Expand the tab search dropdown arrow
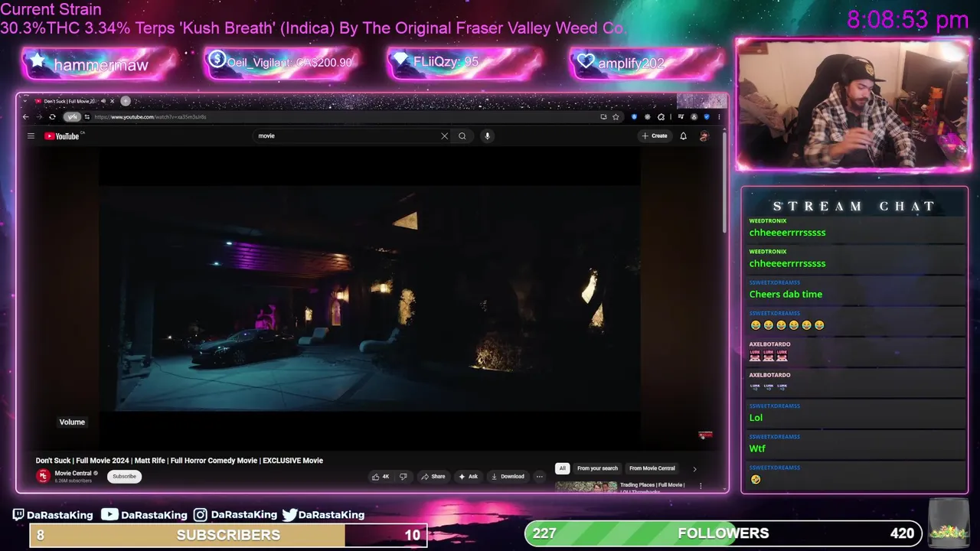 click(x=24, y=101)
